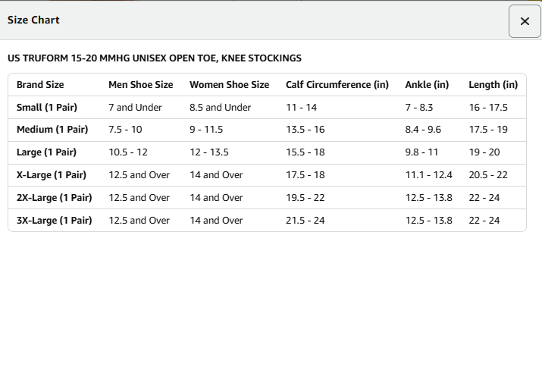The width and height of the screenshot is (542, 392).
Task: Click '12.5 and Over' in the 2X-Large row
Action: point(139,198)
